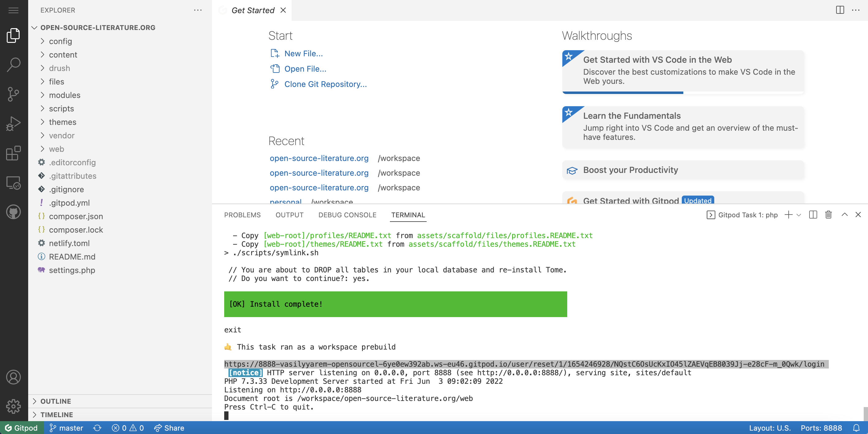The height and width of the screenshot is (434, 868).
Task: Expand the vendor folder
Action: (x=120, y=135)
